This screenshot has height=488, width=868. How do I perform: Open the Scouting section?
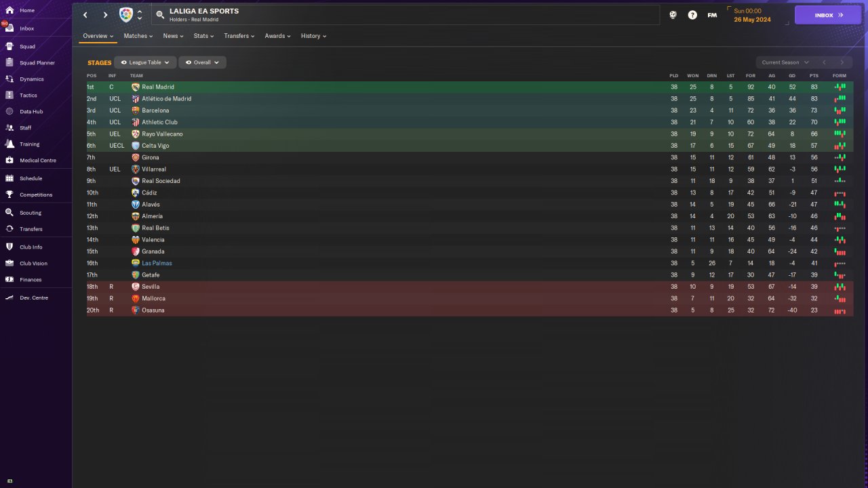(x=31, y=213)
